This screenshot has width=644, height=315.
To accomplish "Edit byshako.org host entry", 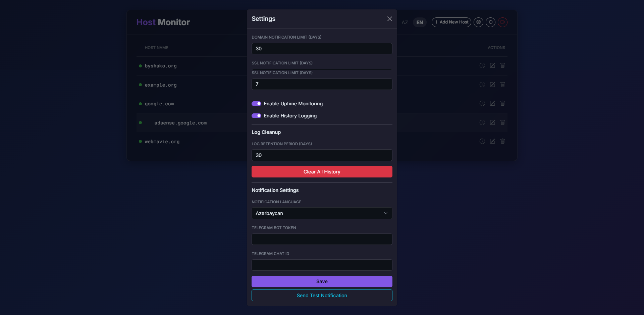I will tap(492, 65).
